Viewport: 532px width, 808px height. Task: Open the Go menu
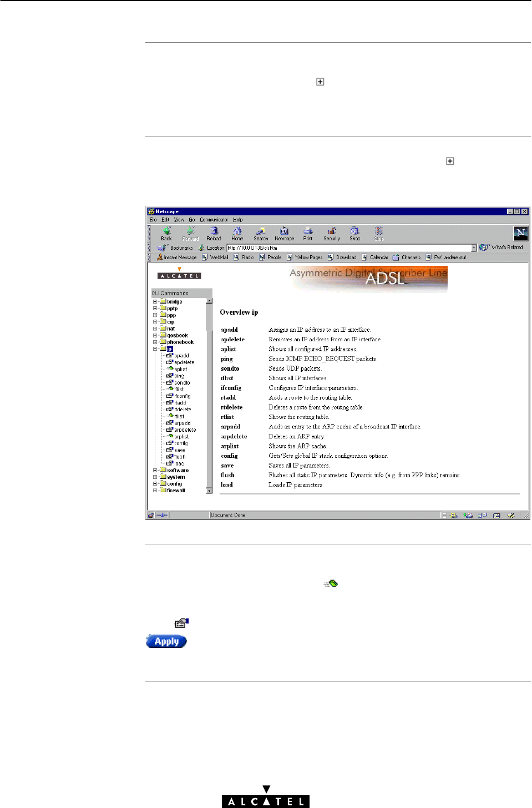[192, 220]
